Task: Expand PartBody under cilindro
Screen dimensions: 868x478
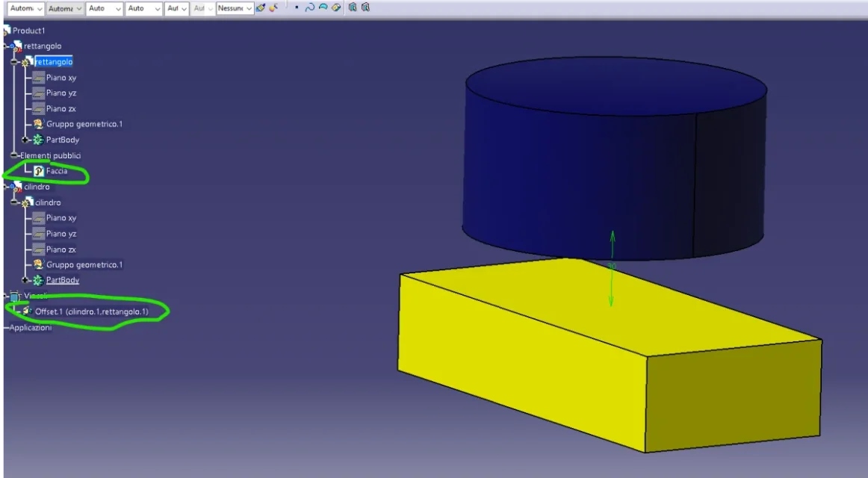Action: [25, 281]
